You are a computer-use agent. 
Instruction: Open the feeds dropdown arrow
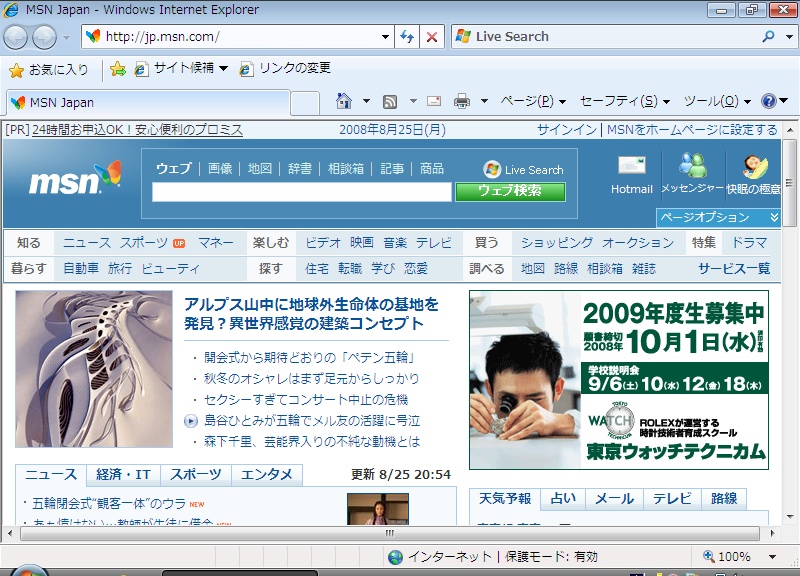click(413, 101)
